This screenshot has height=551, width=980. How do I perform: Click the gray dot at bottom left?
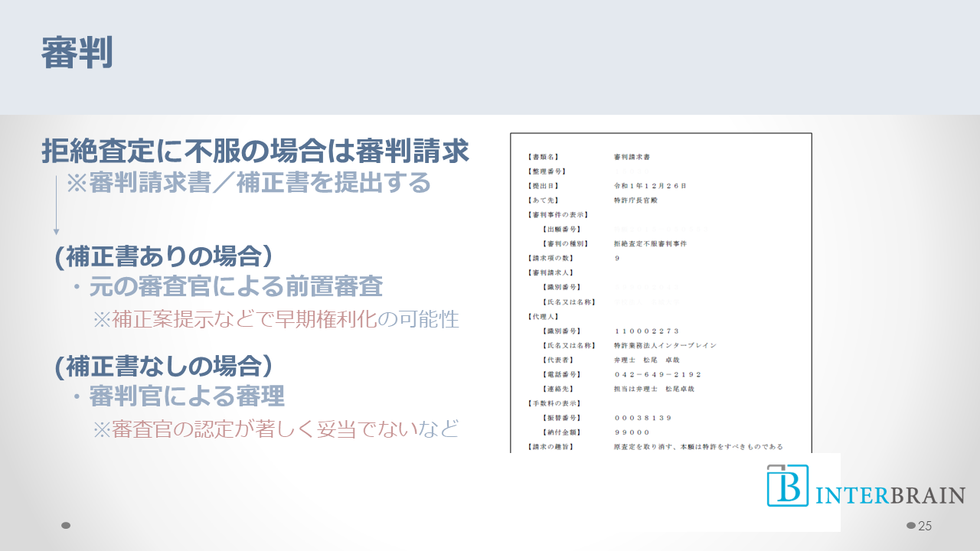tap(66, 526)
